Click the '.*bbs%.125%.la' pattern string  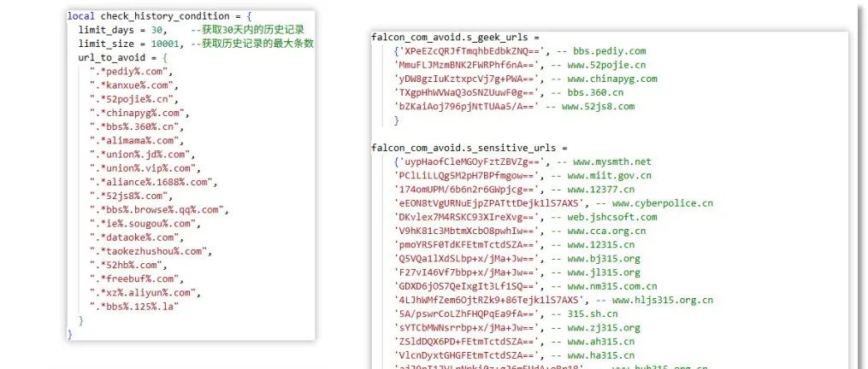coord(134,307)
